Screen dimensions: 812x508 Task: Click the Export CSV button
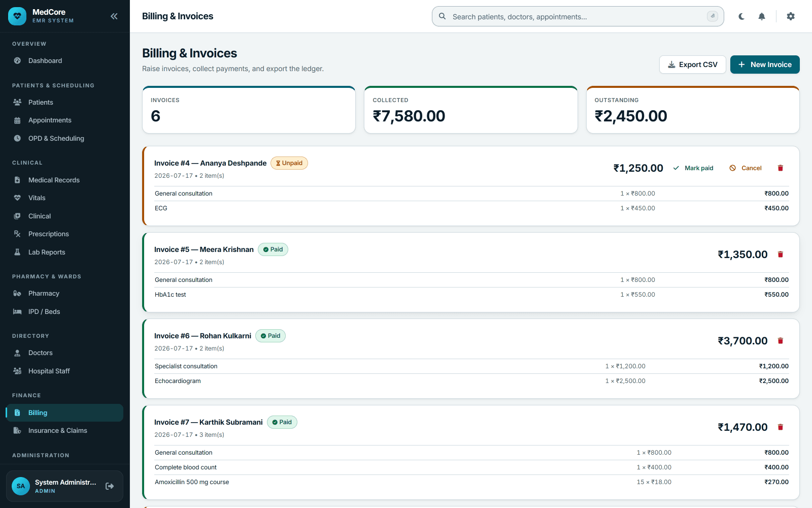tap(693, 65)
